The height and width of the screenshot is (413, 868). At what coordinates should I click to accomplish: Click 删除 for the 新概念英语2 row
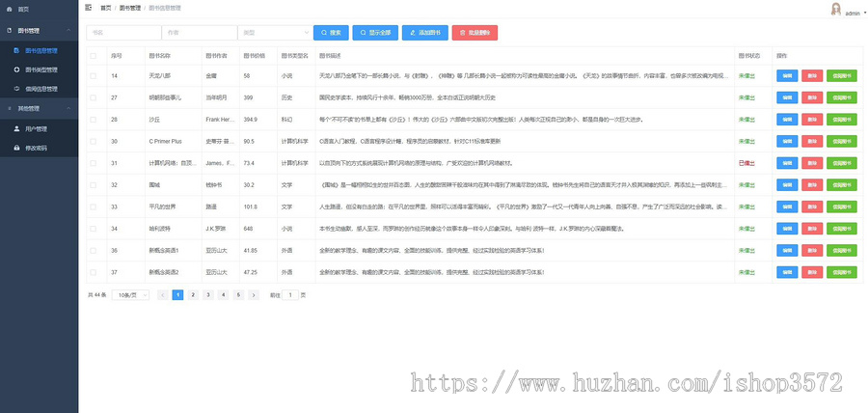812,272
